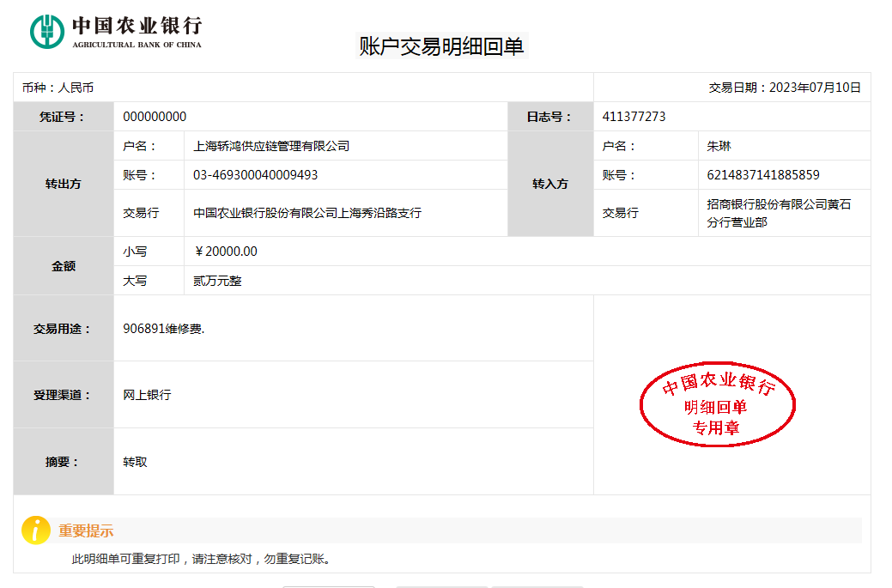Screen dimensions: 892x588
Task: Click the log number 411377273
Action: pos(634,117)
